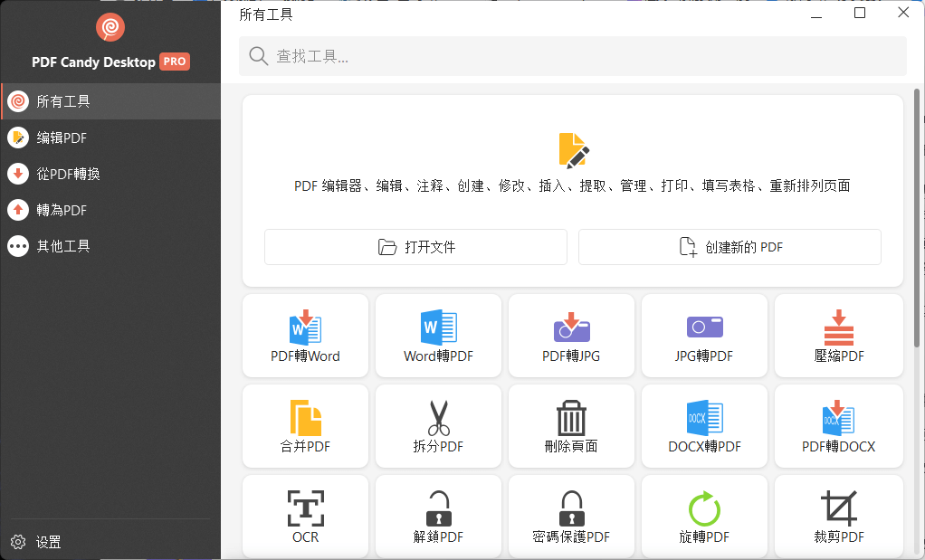Open the 裁剪PDF crop tool
Viewport: 925px width, 560px height.
pyautogui.click(x=838, y=516)
